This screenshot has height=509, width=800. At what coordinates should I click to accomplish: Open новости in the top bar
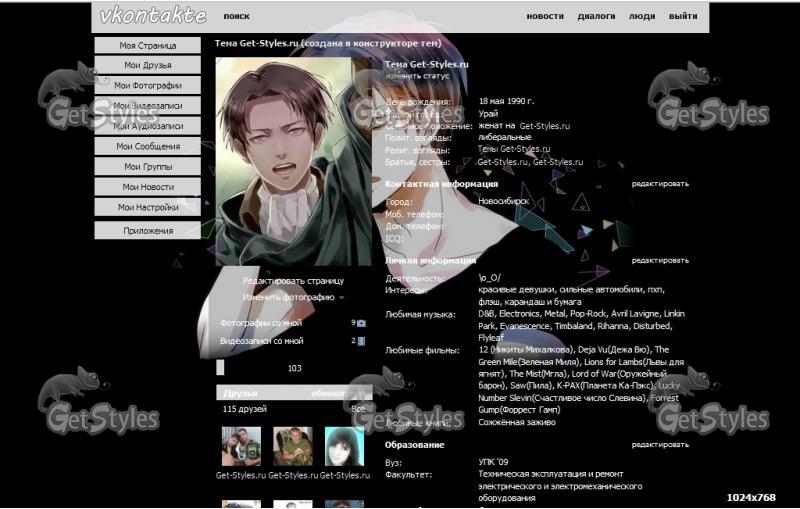(x=545, y=16)
